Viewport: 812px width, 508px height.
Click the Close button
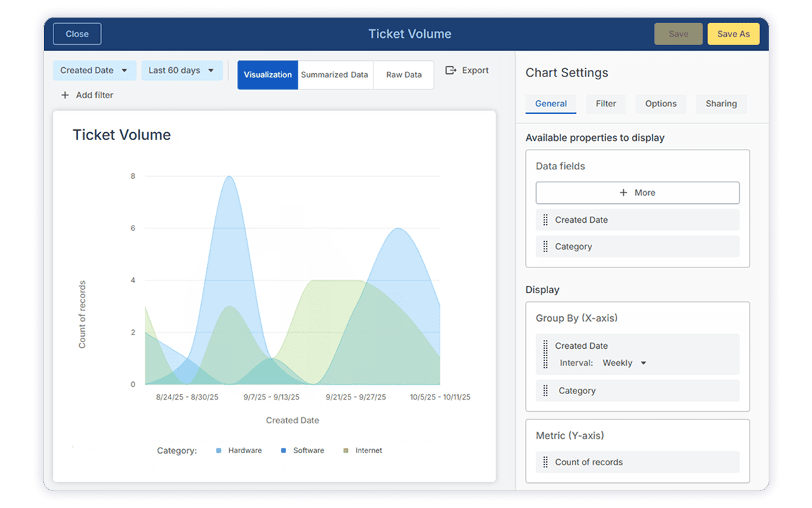pos(77,34)
